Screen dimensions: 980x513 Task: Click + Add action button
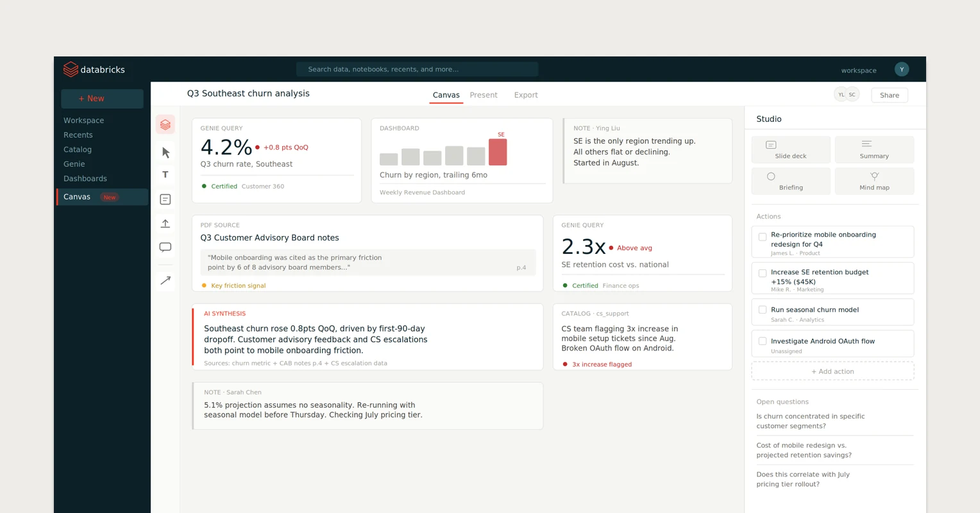832,371
